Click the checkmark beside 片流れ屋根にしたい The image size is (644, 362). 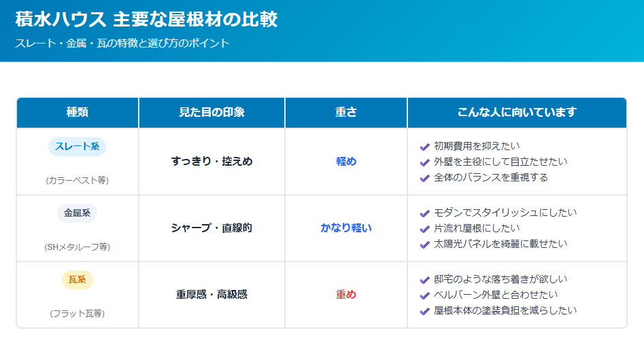[424, 229]
